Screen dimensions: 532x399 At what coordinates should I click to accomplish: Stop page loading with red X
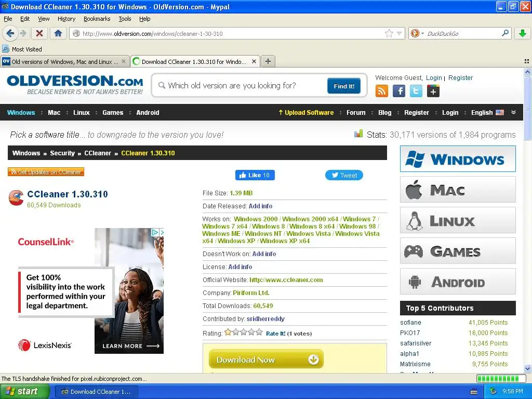pyautogui.click(x=39, y=33)
